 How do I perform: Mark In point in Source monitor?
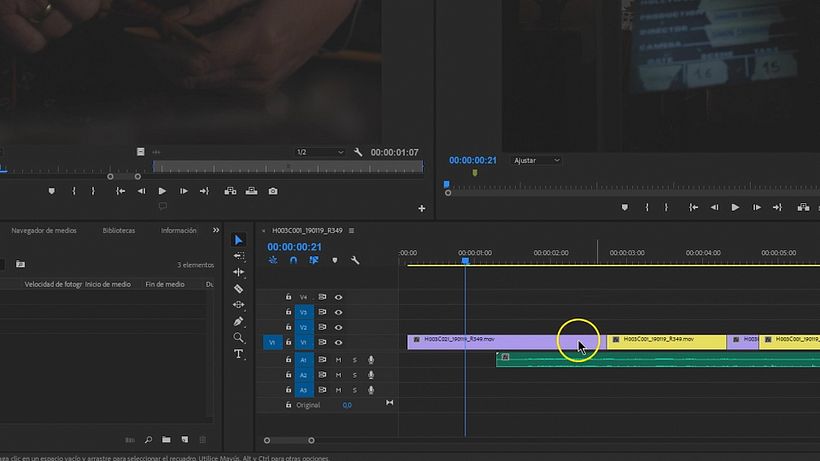pyautogui.click(x=74, y=191)
